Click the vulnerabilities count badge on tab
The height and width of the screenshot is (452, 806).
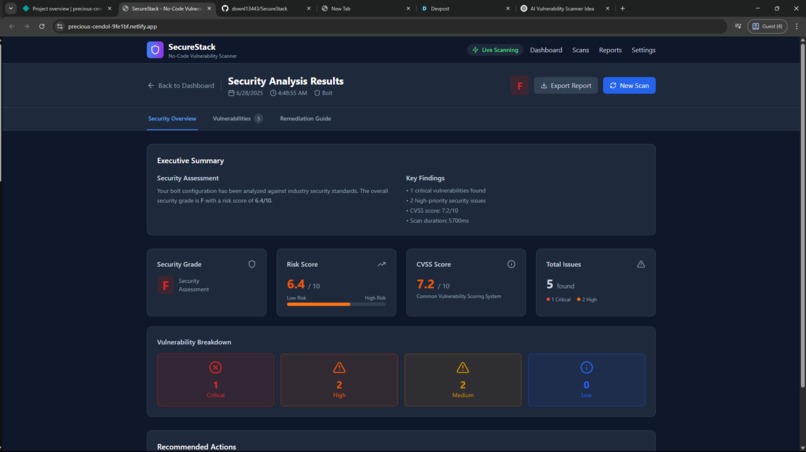(258, 118)
